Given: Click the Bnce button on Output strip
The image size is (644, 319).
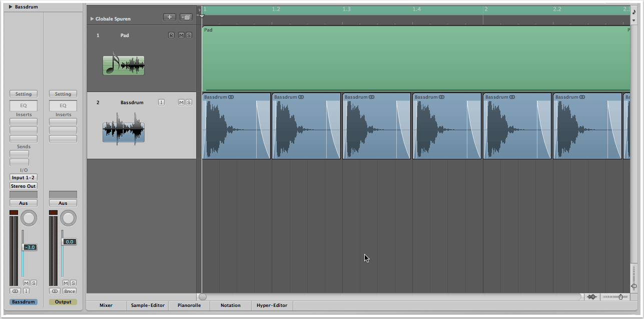Looking at the screenshot, I should coord(69,291).
